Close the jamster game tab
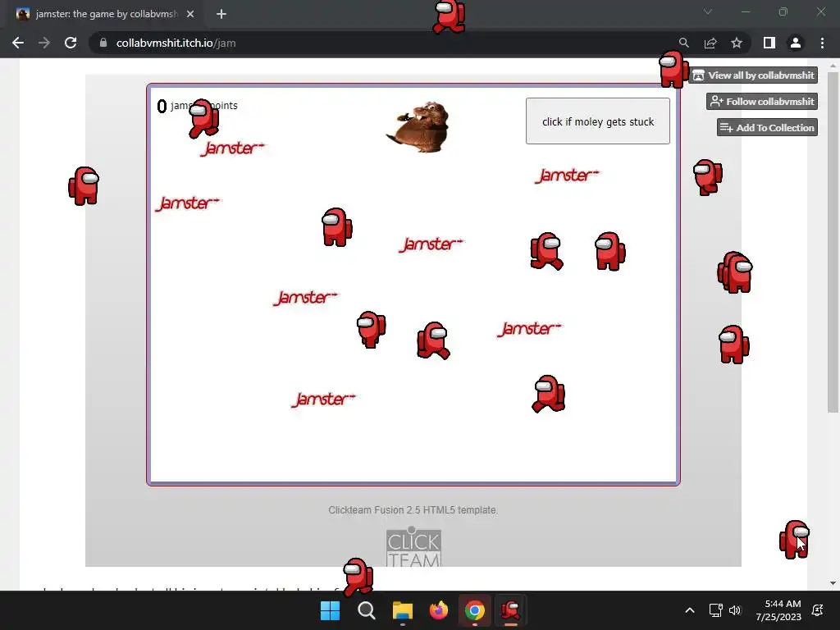Image resolution: width=840 pixels, height=630 pixels. (190, 14)
